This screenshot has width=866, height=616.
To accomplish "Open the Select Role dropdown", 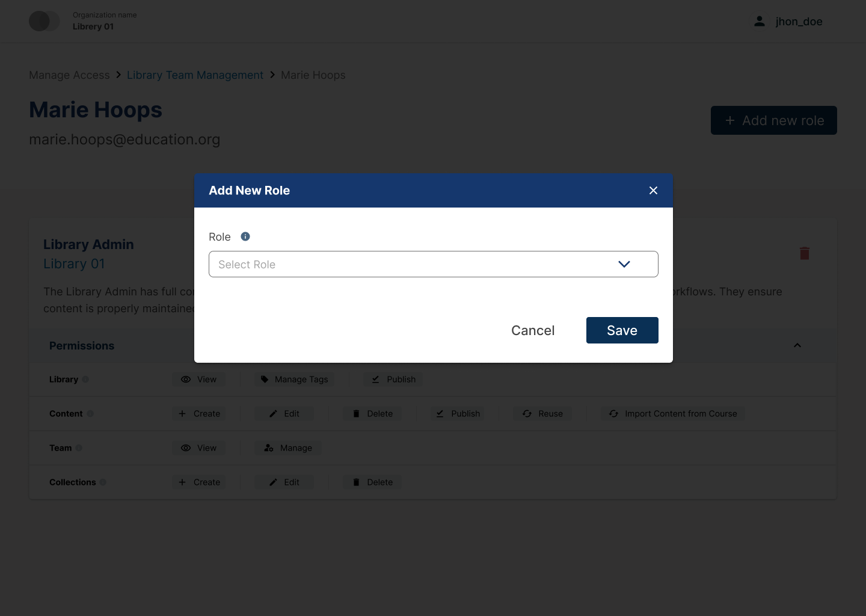I will click(433, 264).
